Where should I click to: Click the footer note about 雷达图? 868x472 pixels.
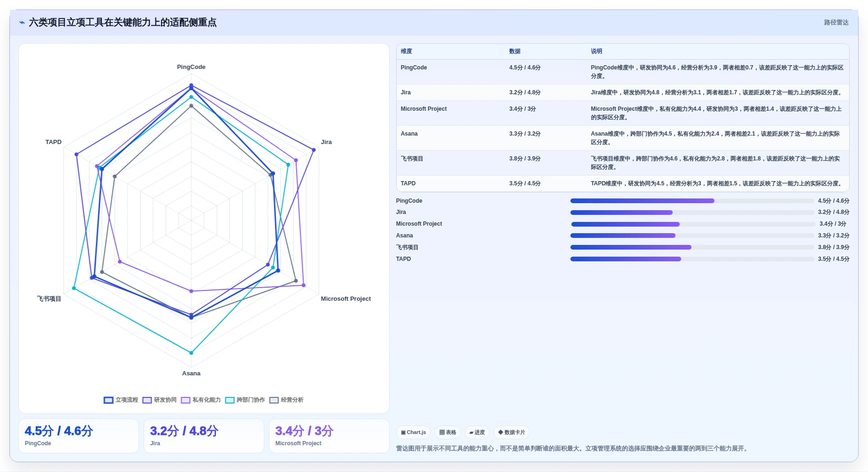click(571, 449)
